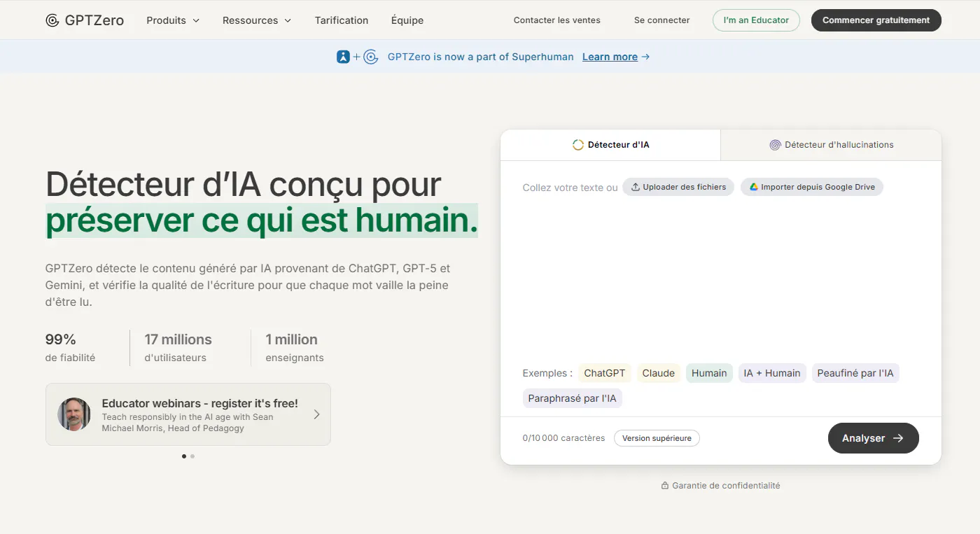Screen dimensions: 980x534
Task: Follow the Learn more link
Action: (610, 57)
